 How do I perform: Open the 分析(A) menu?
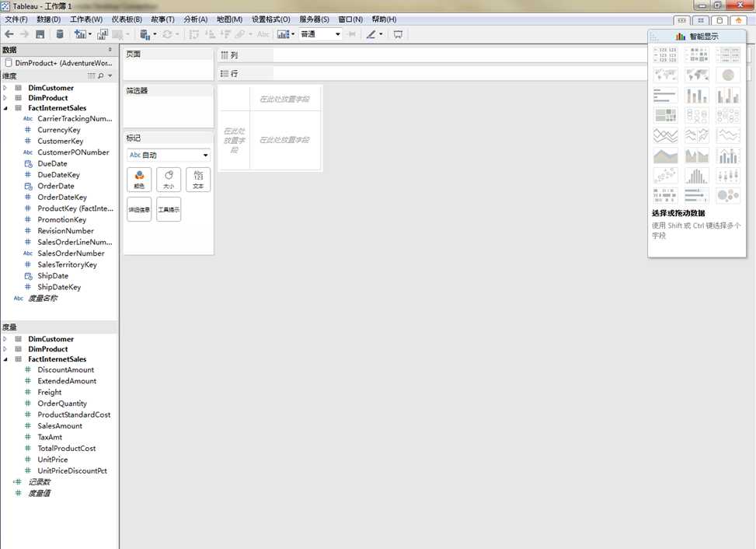(x=195, y=19)
